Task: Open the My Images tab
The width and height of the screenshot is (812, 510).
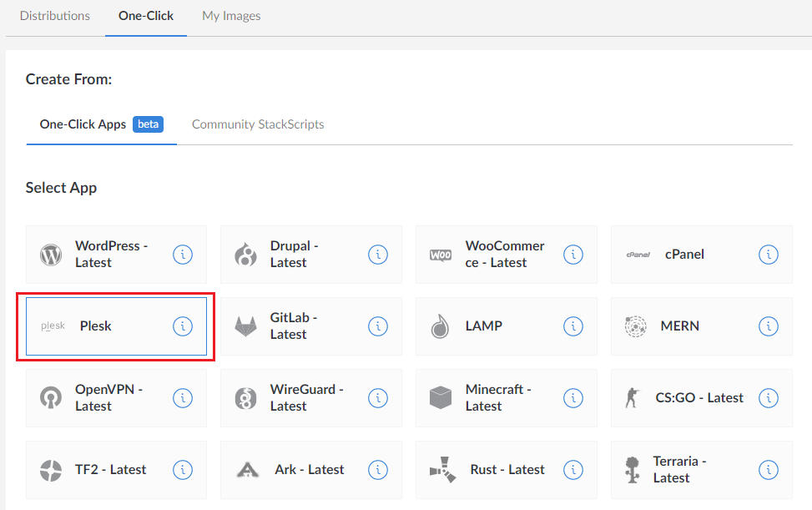Action: tap(231, 16)
